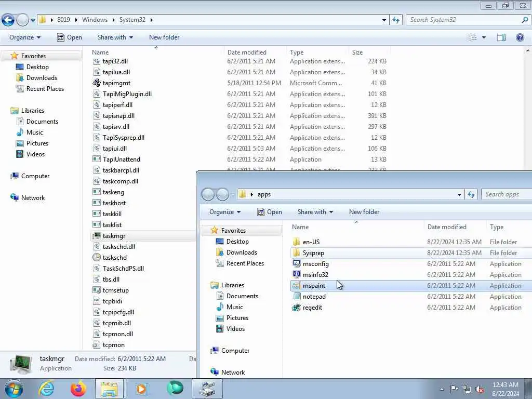Click the Windows breadcrumb in address bar
This screenshot has height=399, width=532.
click(95, 20)
